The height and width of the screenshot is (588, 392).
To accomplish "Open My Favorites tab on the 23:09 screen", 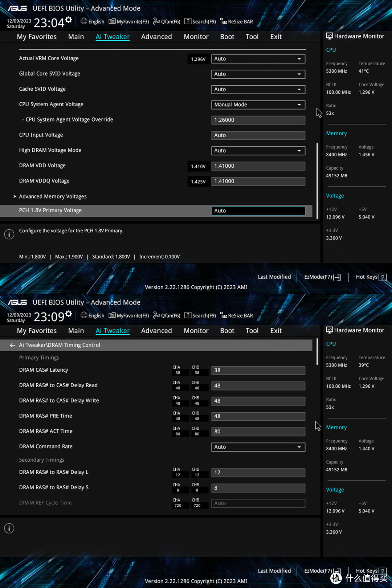I will click(x=37, y=331).
